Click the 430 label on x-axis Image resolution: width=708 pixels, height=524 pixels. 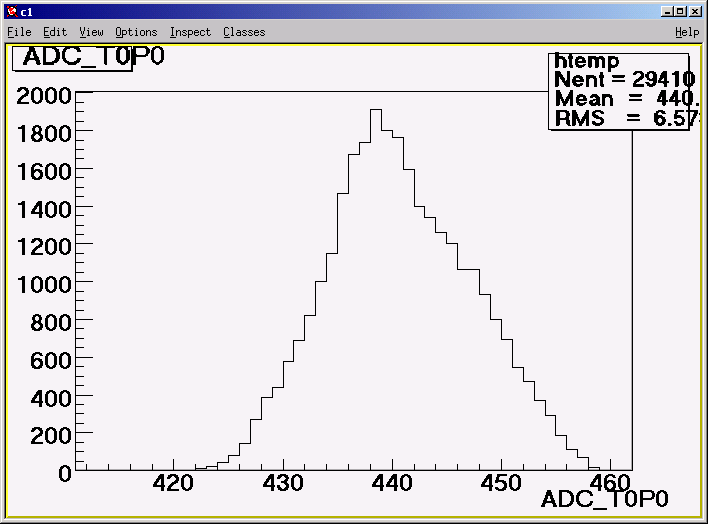283,483
